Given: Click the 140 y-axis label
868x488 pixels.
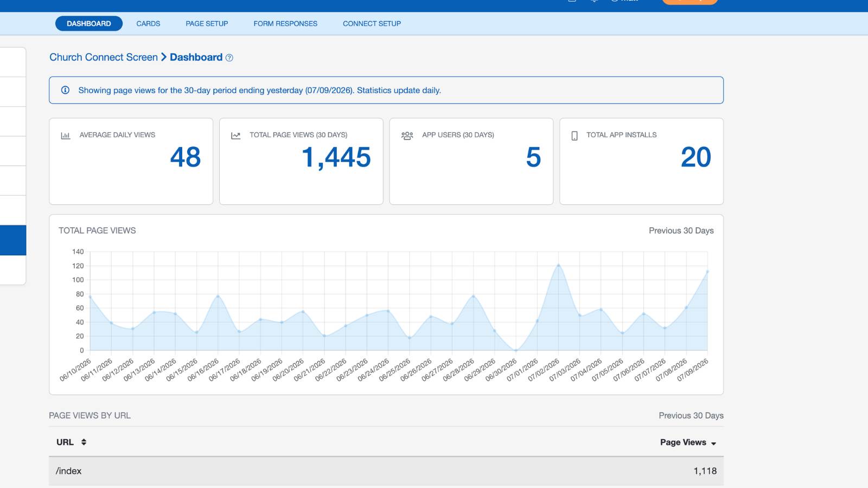Looking at the screenshot, I should [78, 252].
